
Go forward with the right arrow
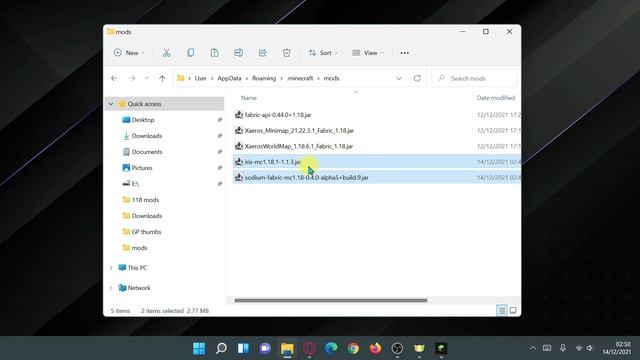(x=132, y=78)
